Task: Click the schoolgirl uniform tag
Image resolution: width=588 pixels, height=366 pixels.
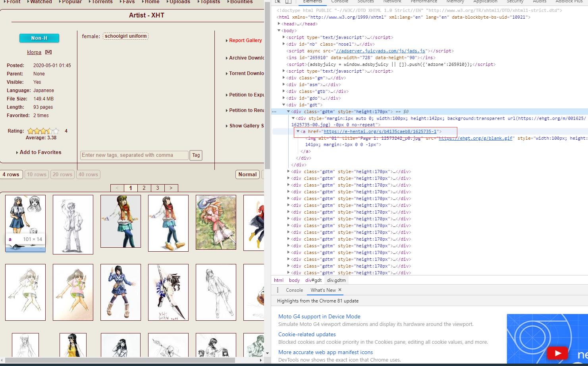Action: pos(126,36)
